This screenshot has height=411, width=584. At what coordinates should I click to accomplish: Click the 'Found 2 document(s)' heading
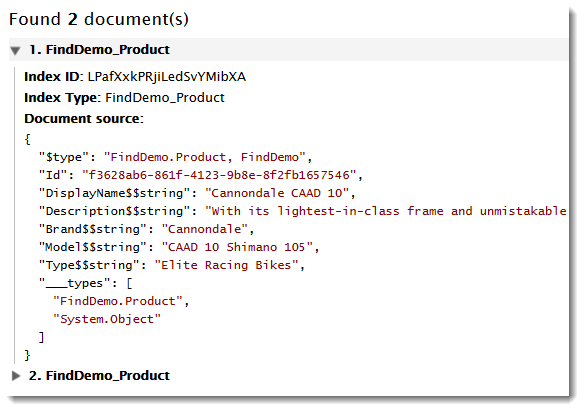pos(99,19)
